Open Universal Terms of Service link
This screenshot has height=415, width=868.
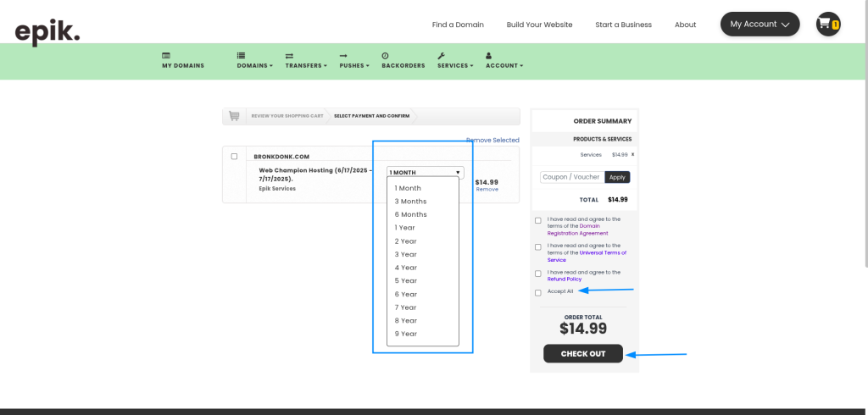point(588,256)
